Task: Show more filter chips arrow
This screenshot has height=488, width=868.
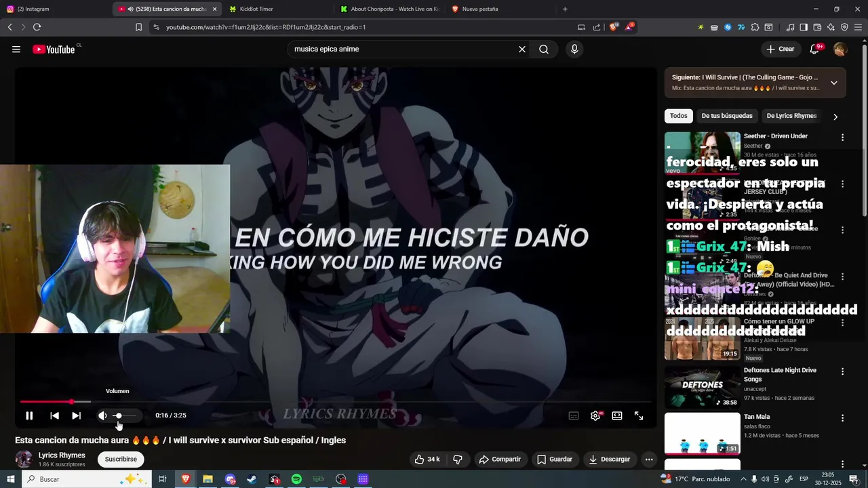Action: (x=835, y=117)
